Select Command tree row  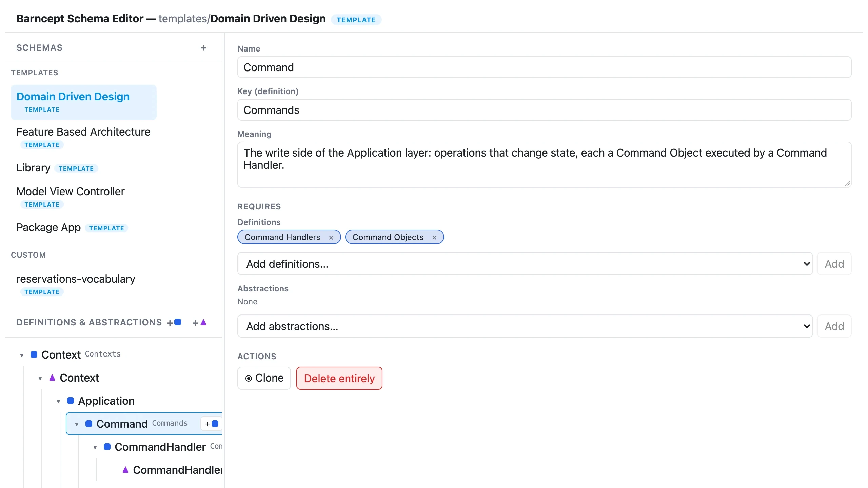click(144, 424)
